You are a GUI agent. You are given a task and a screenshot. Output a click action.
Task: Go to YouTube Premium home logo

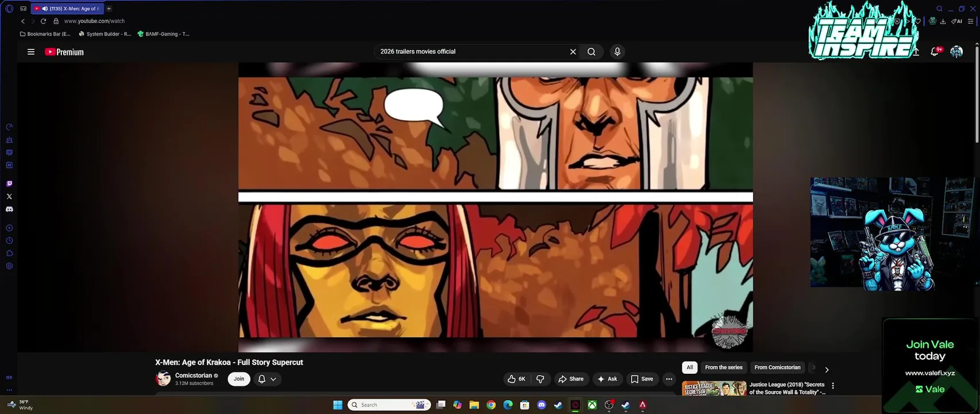pyautogui.click(x=64, y=52)
